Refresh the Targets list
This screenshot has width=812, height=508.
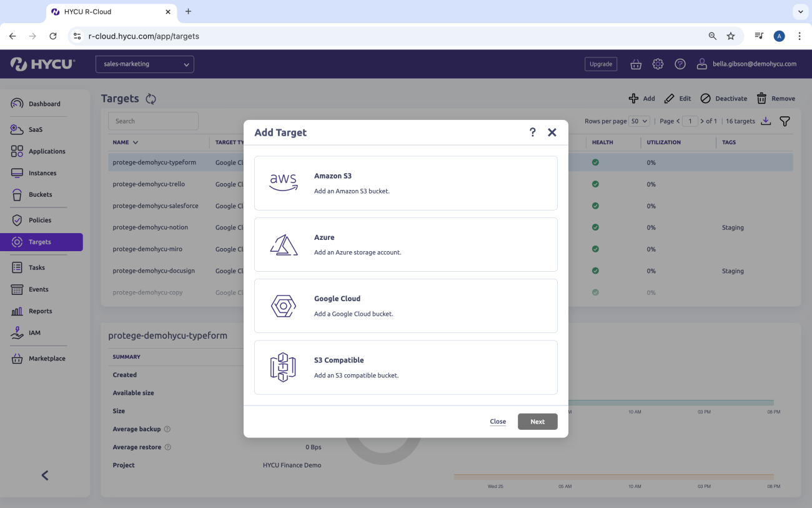point(151,99)
